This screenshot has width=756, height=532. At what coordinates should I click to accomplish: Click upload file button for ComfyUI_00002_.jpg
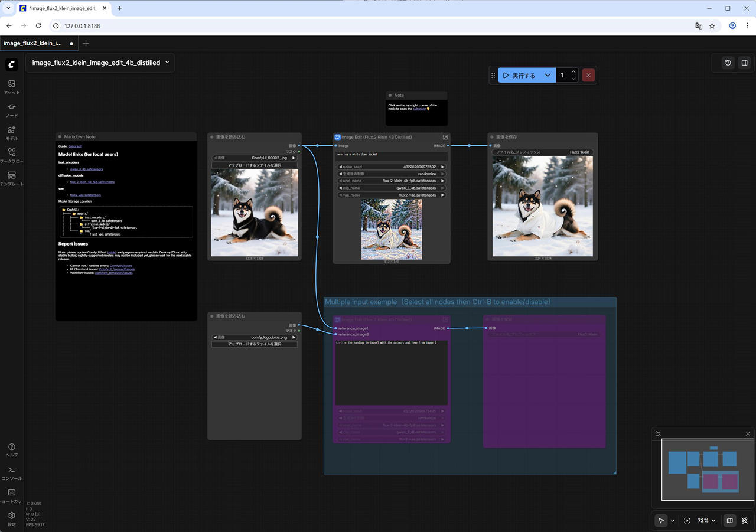pyautogui.click(x=254, y=165)
